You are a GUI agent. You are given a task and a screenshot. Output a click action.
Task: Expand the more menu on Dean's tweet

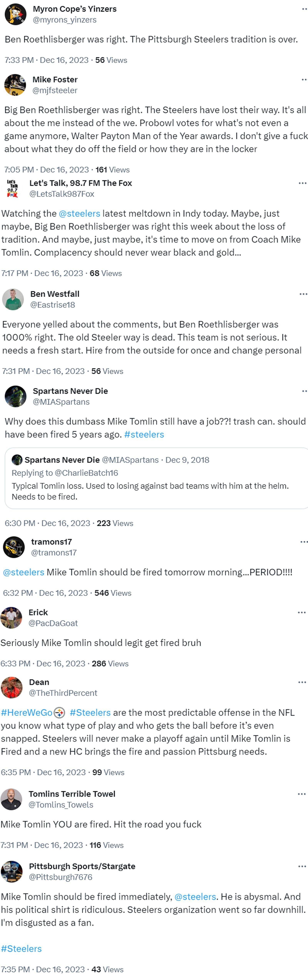point(302,683)
